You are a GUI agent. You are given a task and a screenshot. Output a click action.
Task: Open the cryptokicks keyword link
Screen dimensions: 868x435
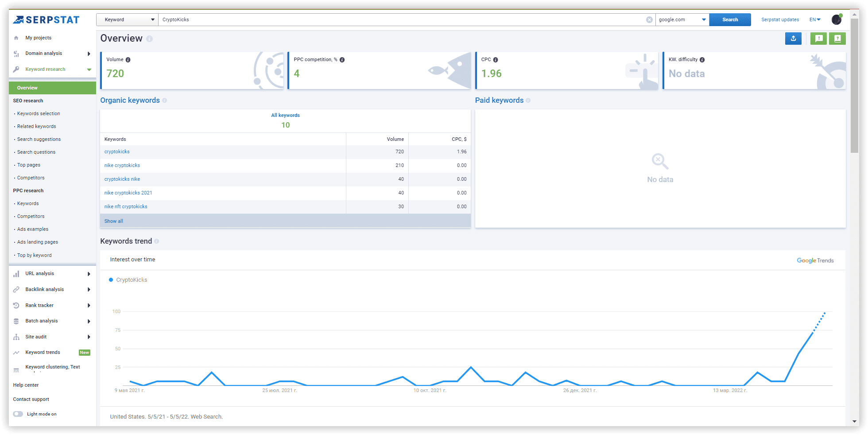117,152
